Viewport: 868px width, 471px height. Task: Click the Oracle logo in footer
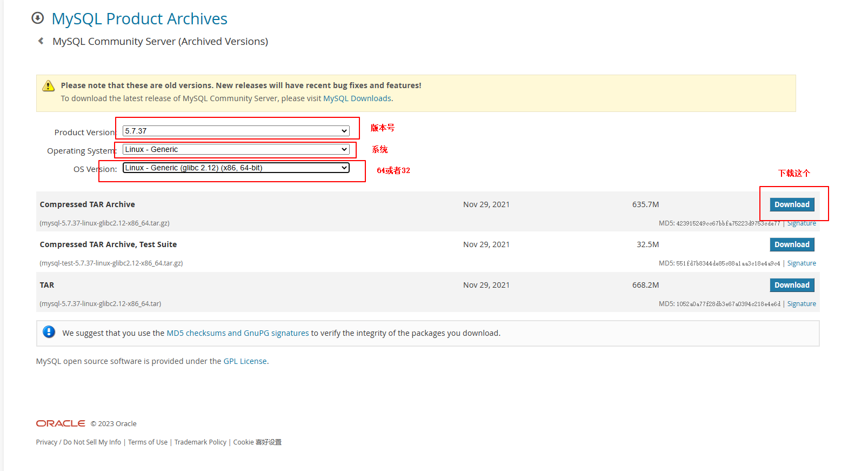click(61, 423)
